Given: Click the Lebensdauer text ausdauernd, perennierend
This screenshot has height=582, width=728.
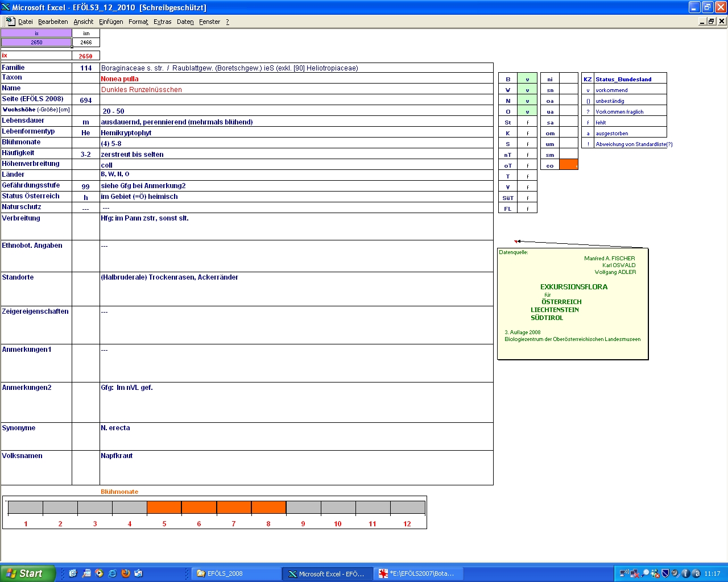Looking at the screenshot, I should [x=177, y=122].
